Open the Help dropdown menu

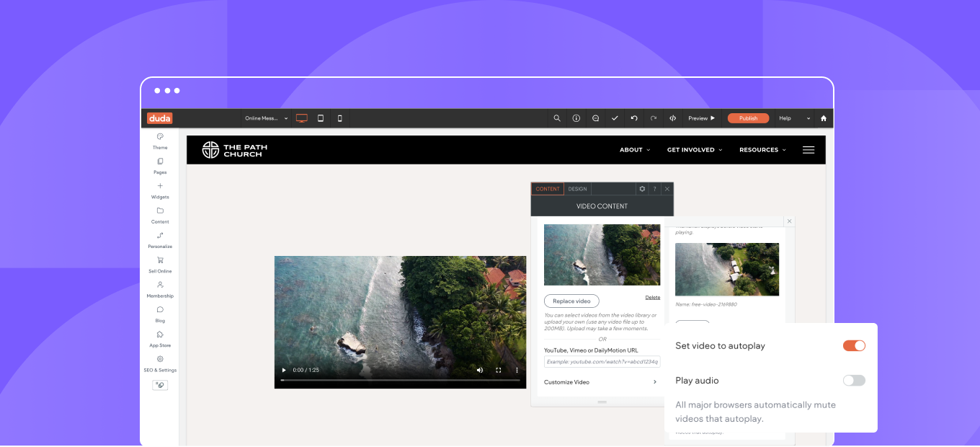(x=794, y=118)
